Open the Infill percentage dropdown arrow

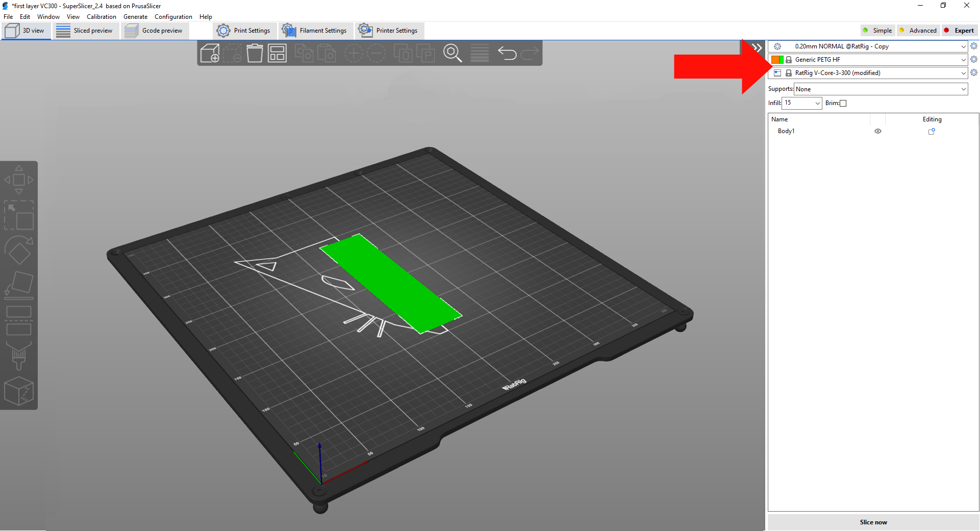pyautogui.click(x=817, y=103)
